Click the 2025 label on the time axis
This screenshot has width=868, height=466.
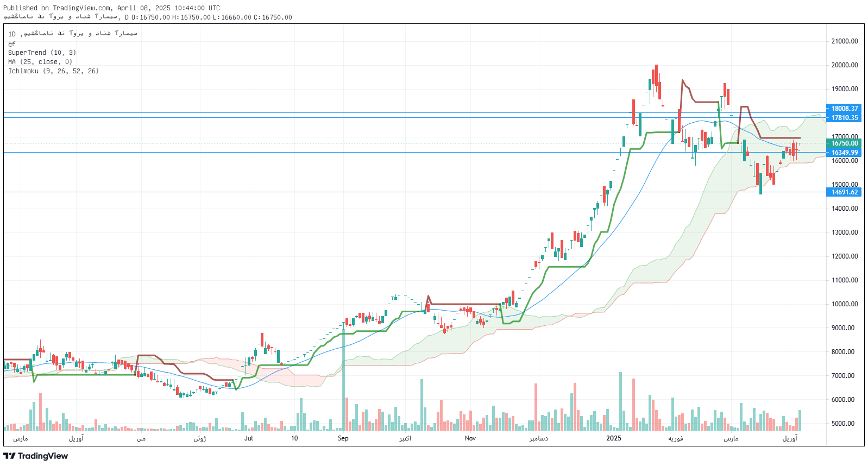[x=614, y=438]
